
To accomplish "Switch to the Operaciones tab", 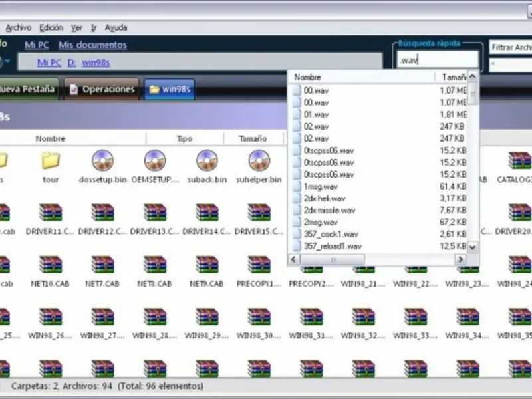I will pyautogui.click(x=102, y=89).
